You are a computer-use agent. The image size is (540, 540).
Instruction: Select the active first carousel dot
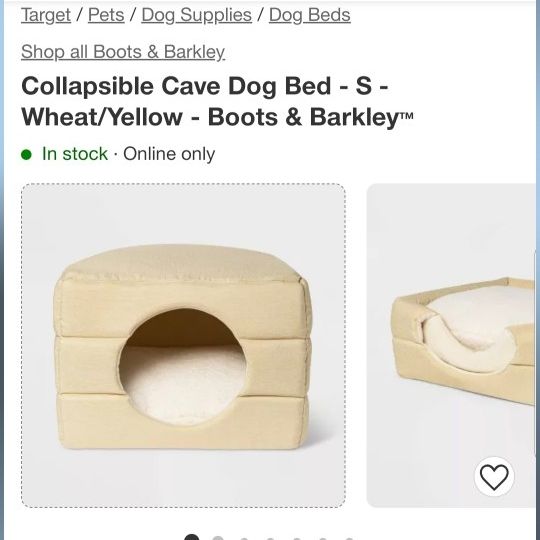[192, 537]
